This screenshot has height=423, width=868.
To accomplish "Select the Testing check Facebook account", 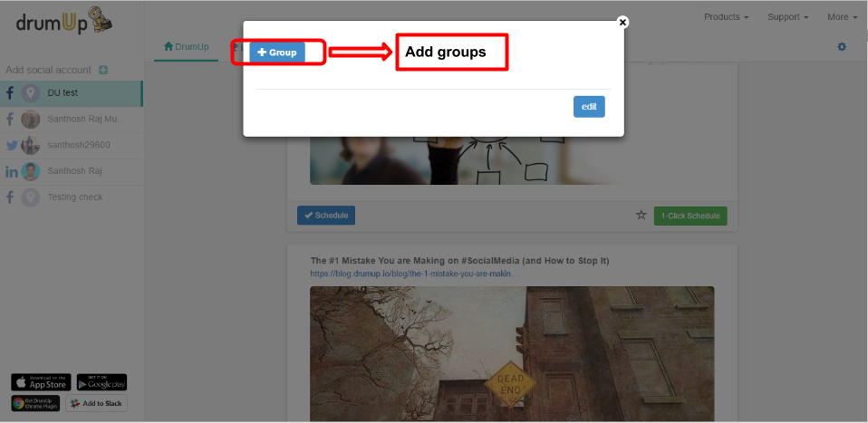I will 72,197.
